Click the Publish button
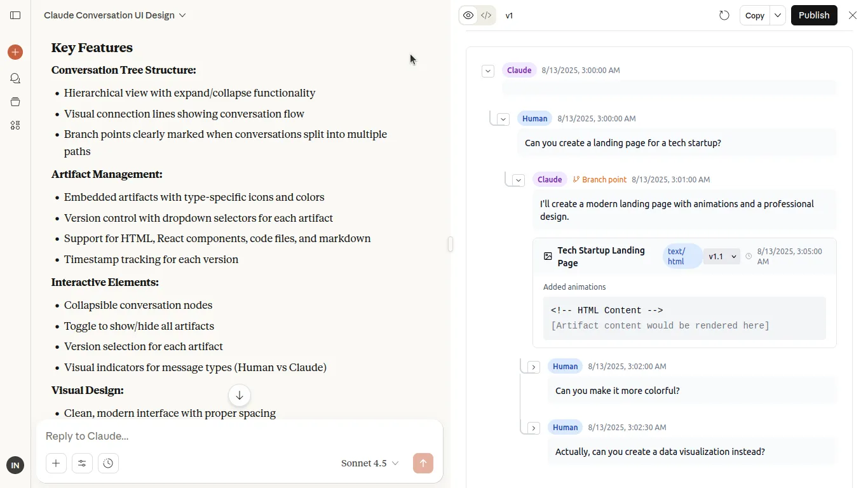 click(814, 15)
